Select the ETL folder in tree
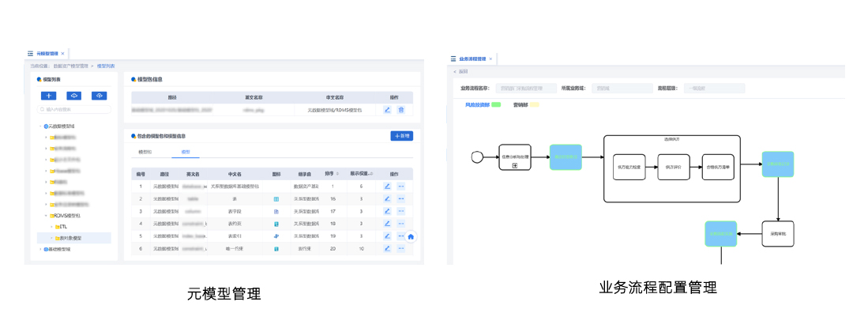This screenshot has width=868, height=328. (x=63, y=226)
